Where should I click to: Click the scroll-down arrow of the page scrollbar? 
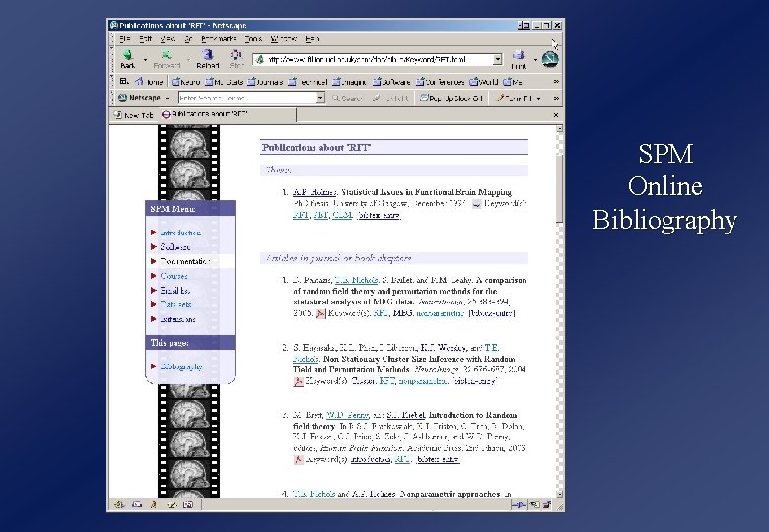click(x=560, y=495)
